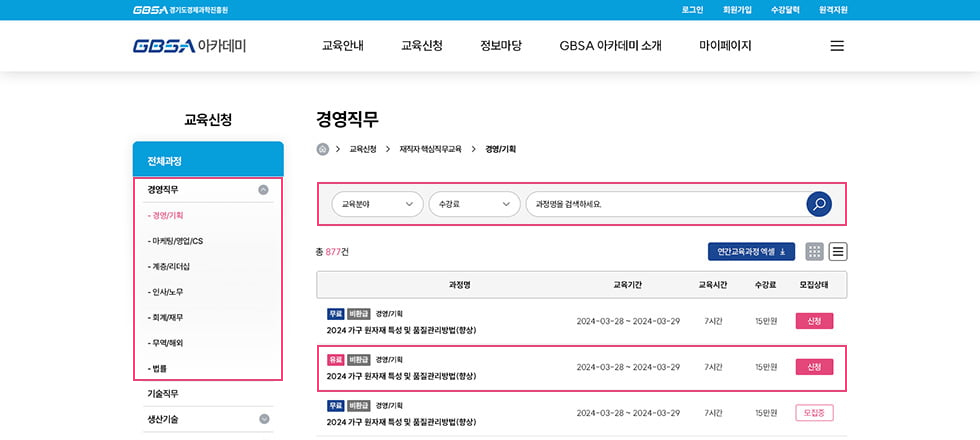980x440 pixels.
Task: Click the 로그인 link
Action: coord(692,10)
